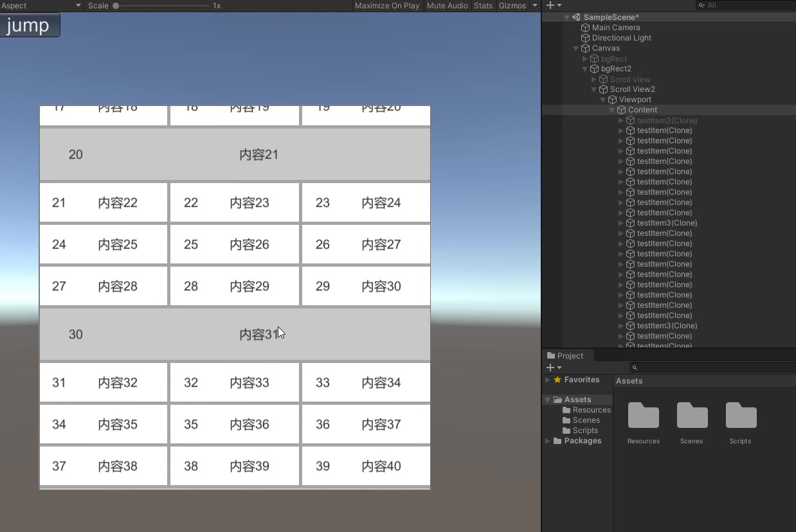This screenshot has width=796, height=532.
Task: Toggle Maximize On Play
Action: 386,6
